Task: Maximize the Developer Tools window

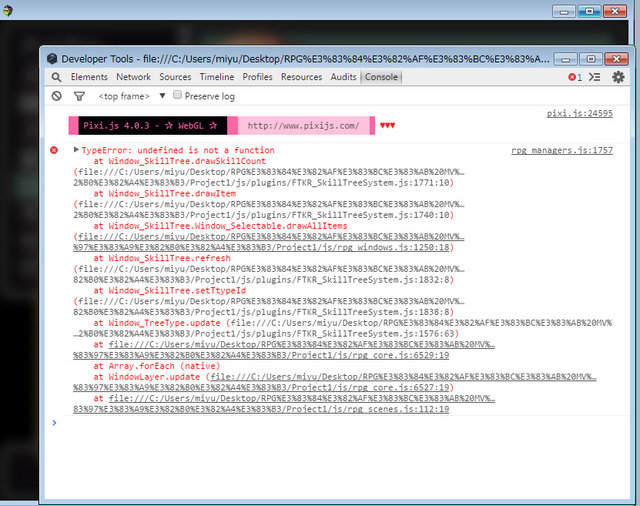Action: (x=591, y=59)
